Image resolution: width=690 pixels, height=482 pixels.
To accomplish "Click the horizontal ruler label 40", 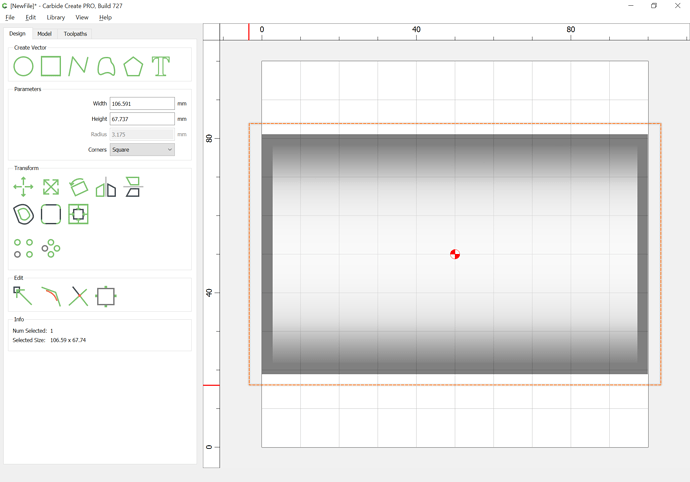I will coord(416,29).
